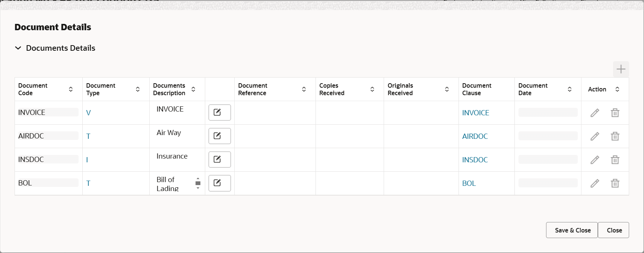Click the Document Date field on the INVOICE row
Image resolution: width=644 pixels, height=253 pixels.
(547, 112)
